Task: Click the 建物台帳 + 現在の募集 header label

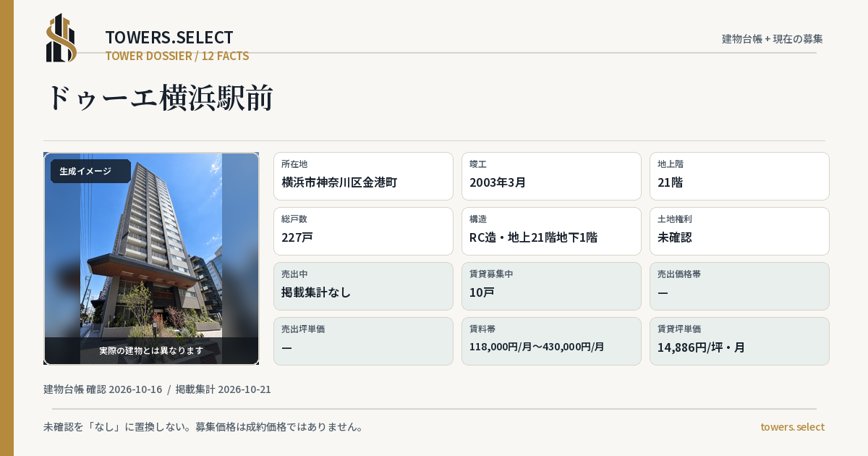Action: [x=773, y=38]
